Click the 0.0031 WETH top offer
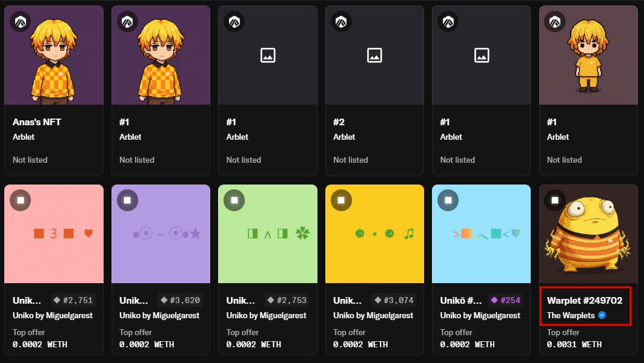 (x=574, y=344)
